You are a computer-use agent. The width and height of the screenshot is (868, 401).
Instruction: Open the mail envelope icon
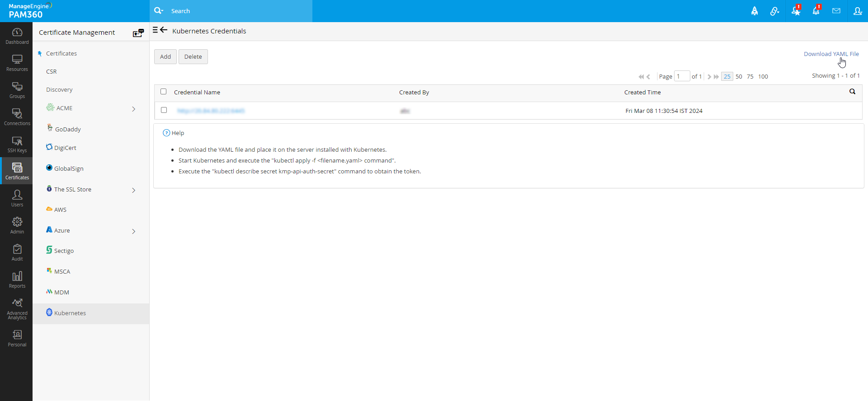tap(836, 11)
